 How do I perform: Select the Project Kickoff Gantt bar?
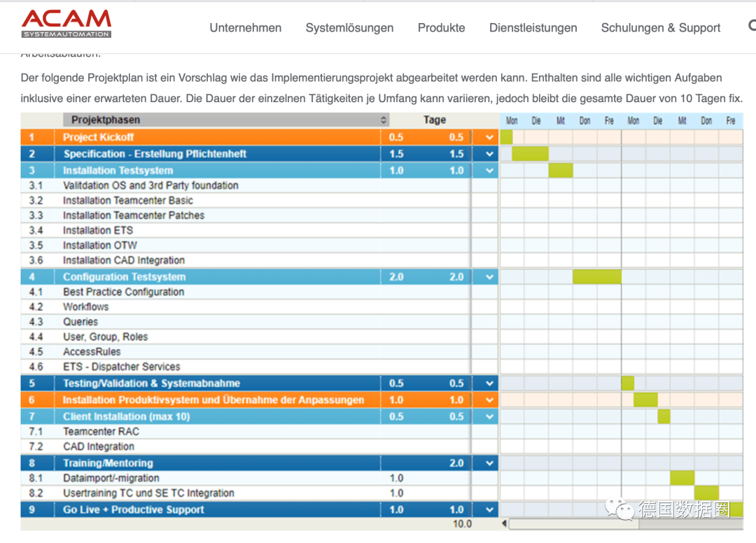click(506, 137)
